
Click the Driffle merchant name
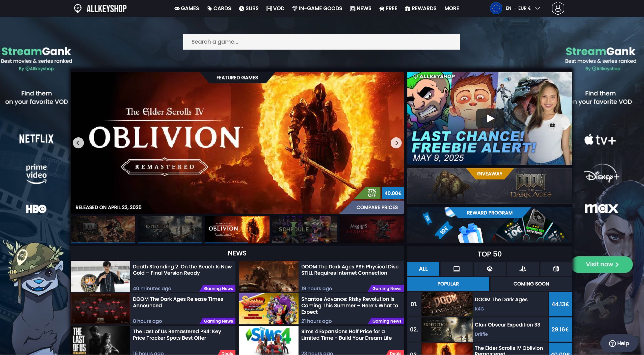[481, 334]
